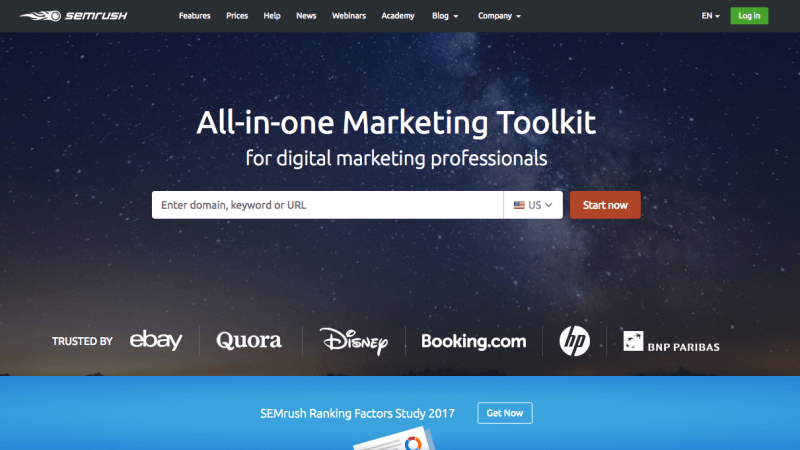Click the Booking.com logo
This screenshot has height=450, width=800.
(473, 341)
